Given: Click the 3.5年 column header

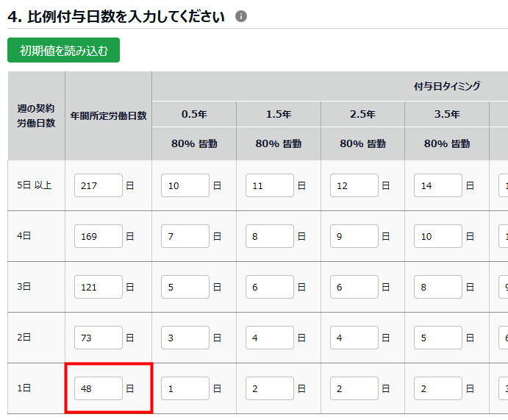Looking at the screenshot, I should pyautogui.click(x=447, y=114).
